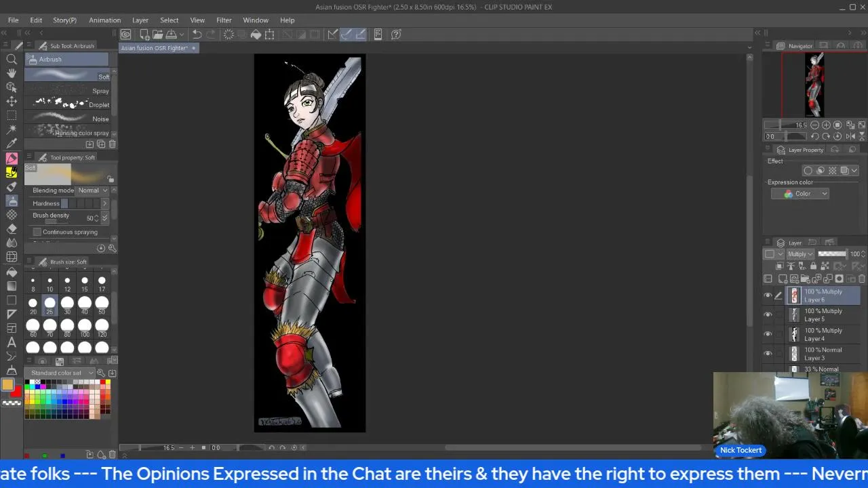Click the New document icon
Image resolution: width=868 pixels, height=488 pixels.
tap(144, 34)
